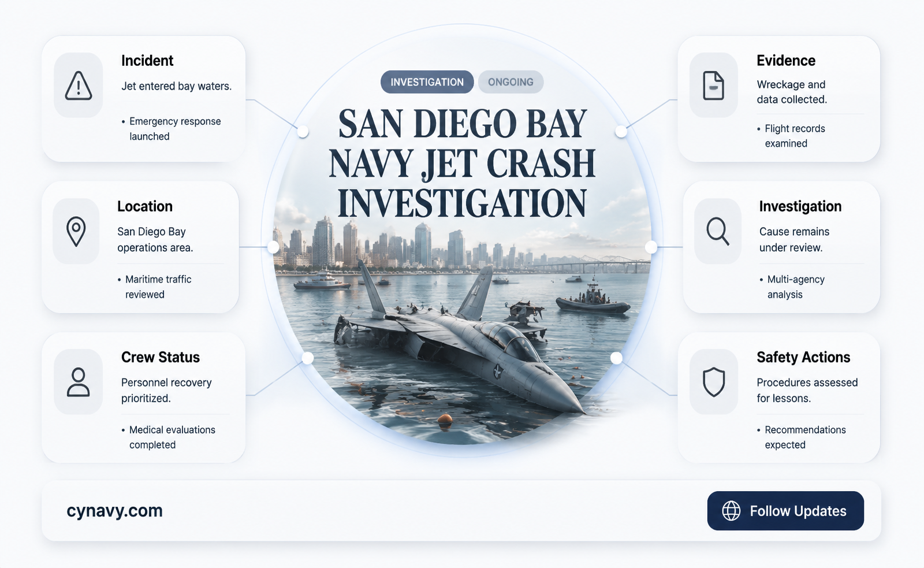Click 'Cause remains under review.' text
This screenshot has height=568, width=924.
(794, 239)
